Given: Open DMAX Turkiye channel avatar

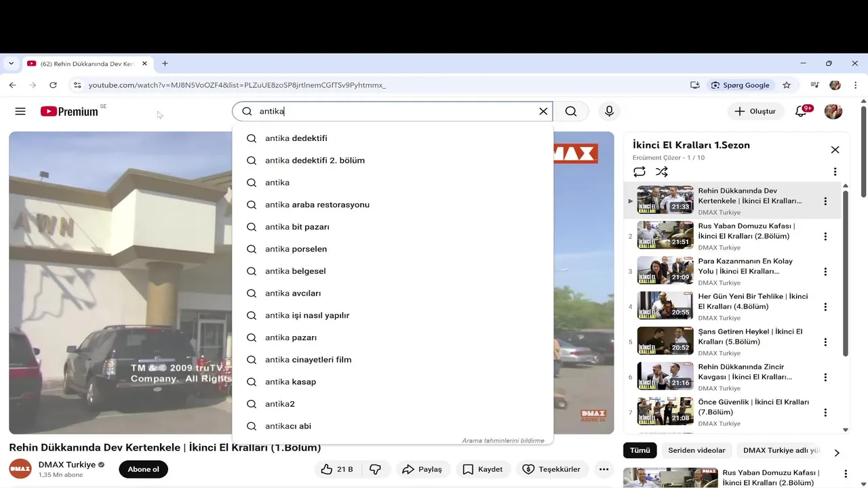Looking at the screenshot, I should 20,469.
